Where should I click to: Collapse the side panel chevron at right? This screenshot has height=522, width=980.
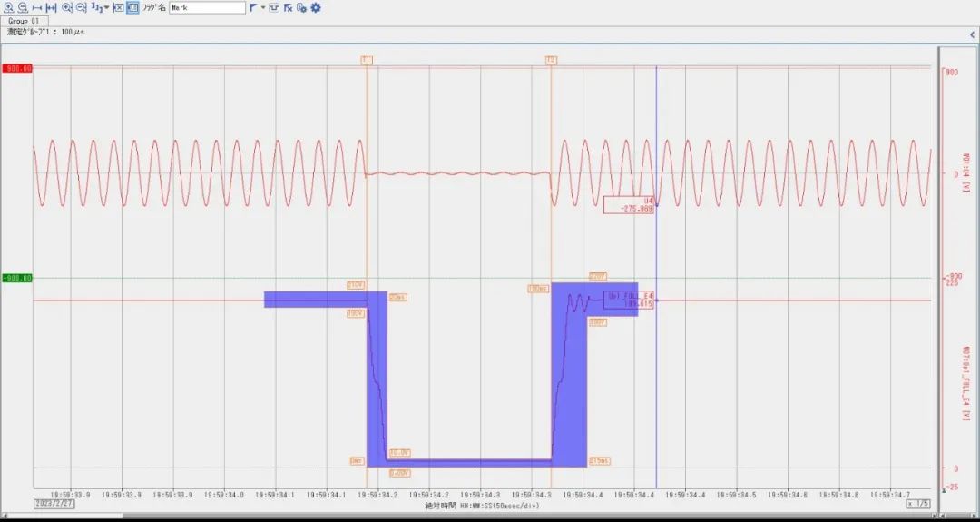pyautogui.click(x=972, y=34)
